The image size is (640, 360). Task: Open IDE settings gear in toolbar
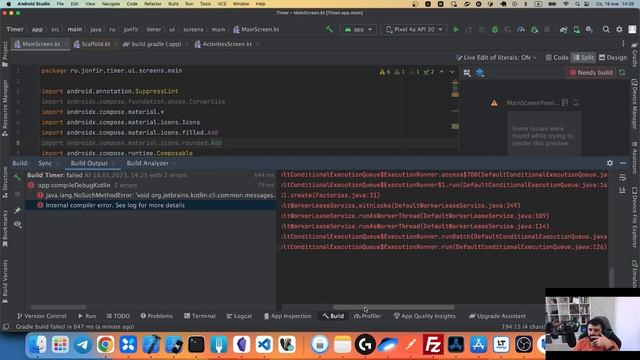click(619, 29)
